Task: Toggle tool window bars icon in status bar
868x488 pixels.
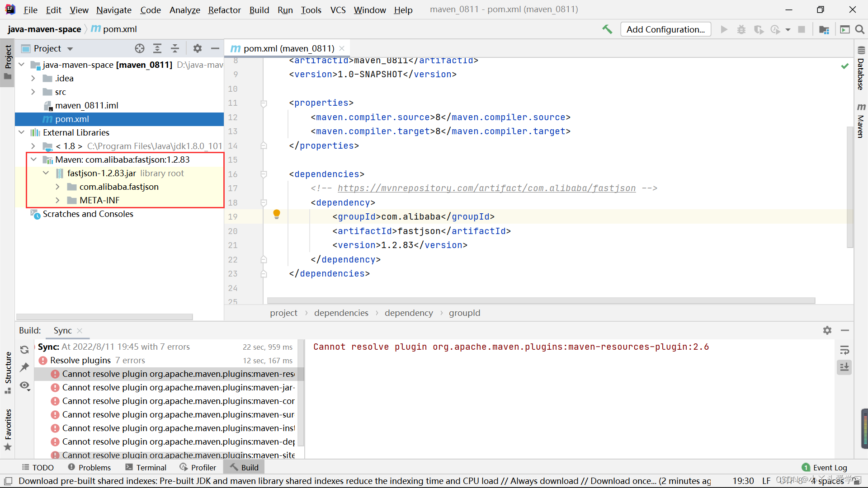Action: tap(8, 481)
